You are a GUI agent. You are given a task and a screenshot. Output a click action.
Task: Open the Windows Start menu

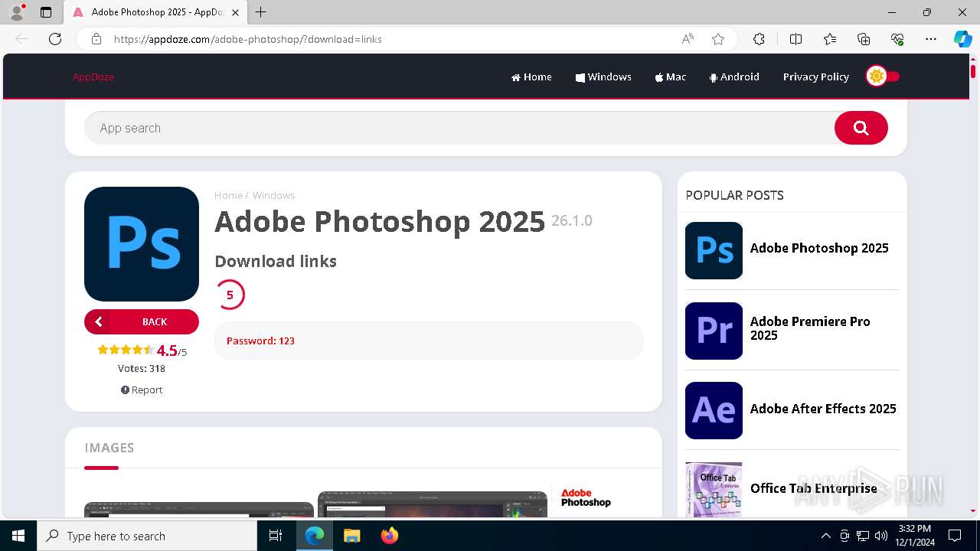pyautogui.click(x=18, y=536)
